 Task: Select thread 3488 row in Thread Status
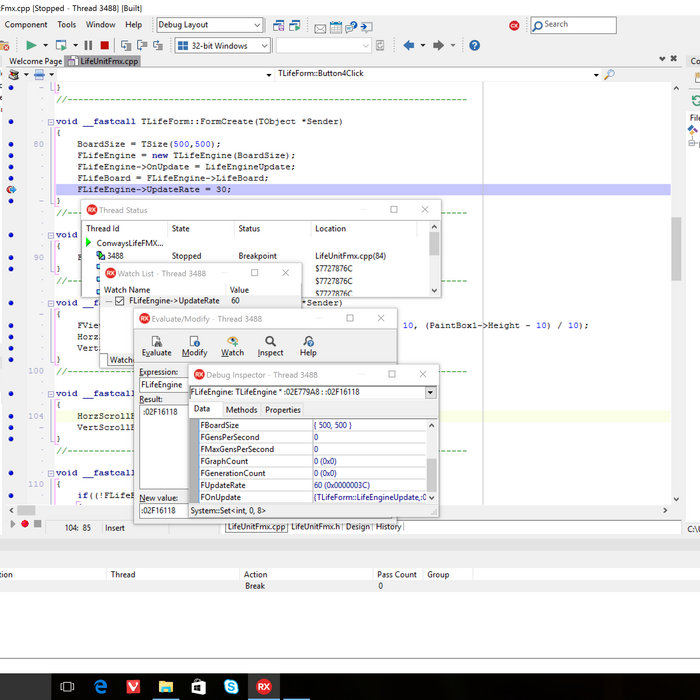click(x=257, y=256)
